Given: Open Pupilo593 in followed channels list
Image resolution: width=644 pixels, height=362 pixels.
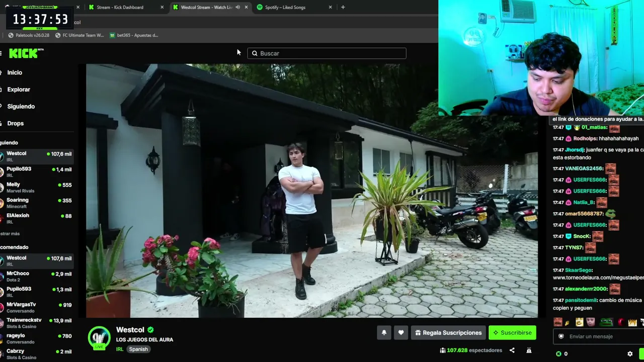Looking at the screenshot, I should (37, 172).
